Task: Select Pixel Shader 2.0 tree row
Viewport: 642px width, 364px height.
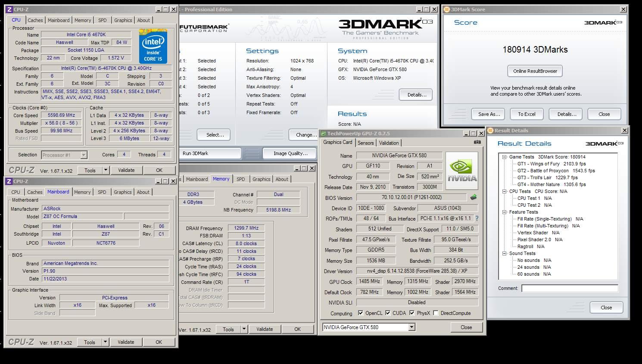Action: coord(540,240)
